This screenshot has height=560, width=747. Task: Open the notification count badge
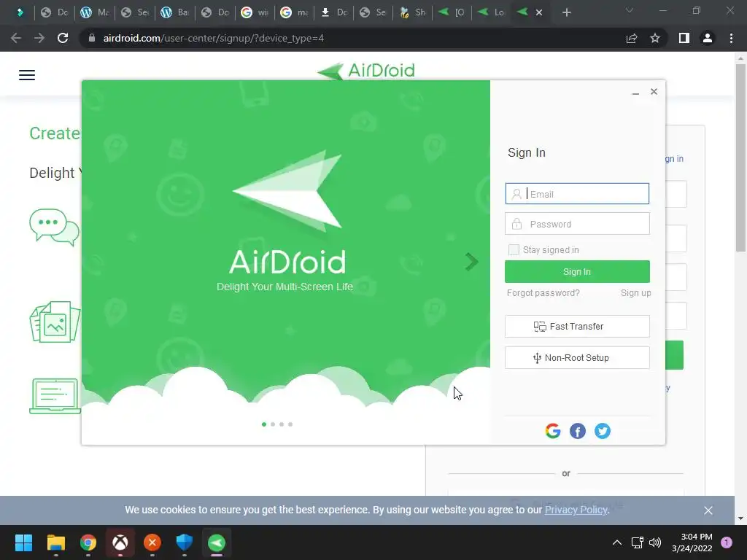coord(727,542)
